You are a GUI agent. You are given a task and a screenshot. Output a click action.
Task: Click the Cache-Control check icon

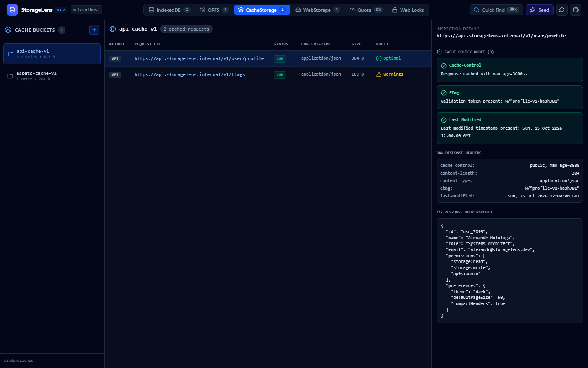444,65
